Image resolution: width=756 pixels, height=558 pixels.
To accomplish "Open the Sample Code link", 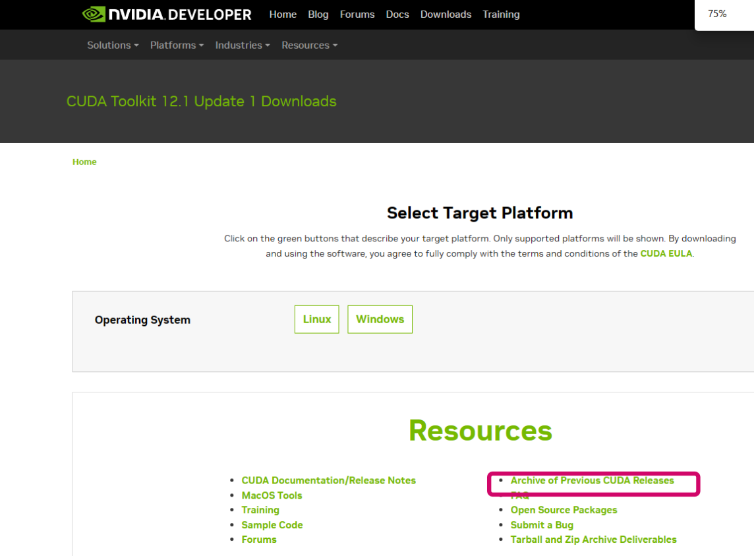I will (x=272, y=525).
